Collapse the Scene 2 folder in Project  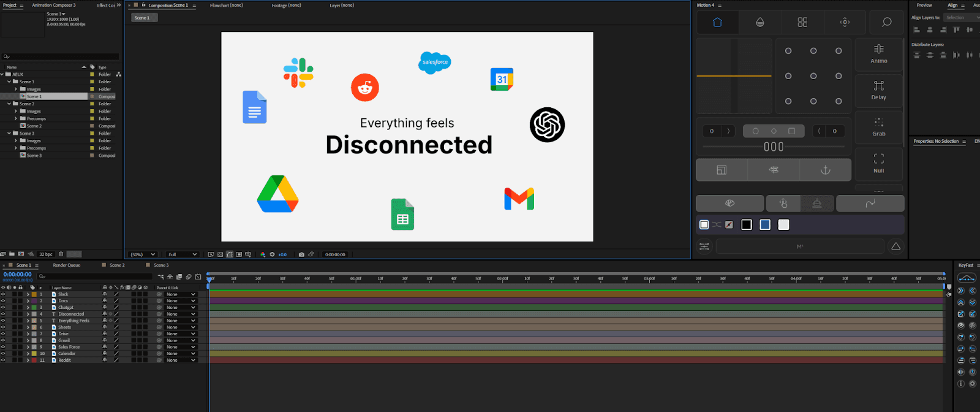coord(9,104)
